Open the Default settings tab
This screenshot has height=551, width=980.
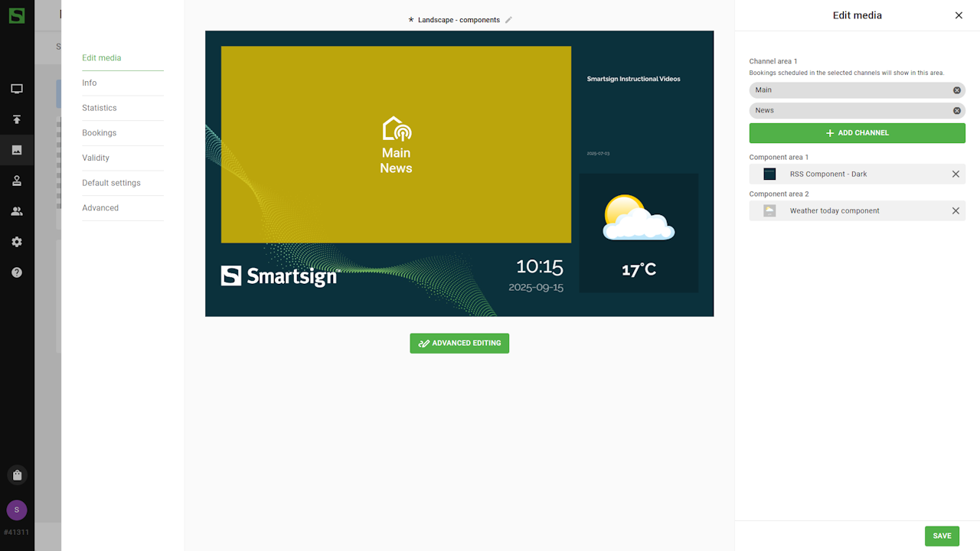click(x=111, y=183)
